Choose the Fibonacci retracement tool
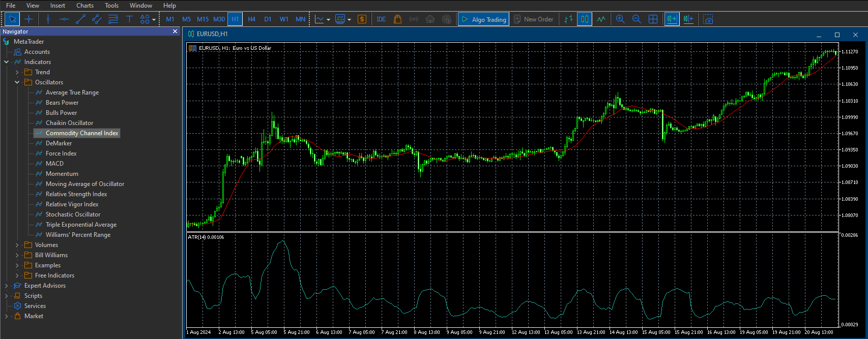This screenshot has width=868, height=339. click(x=113, y=19)
